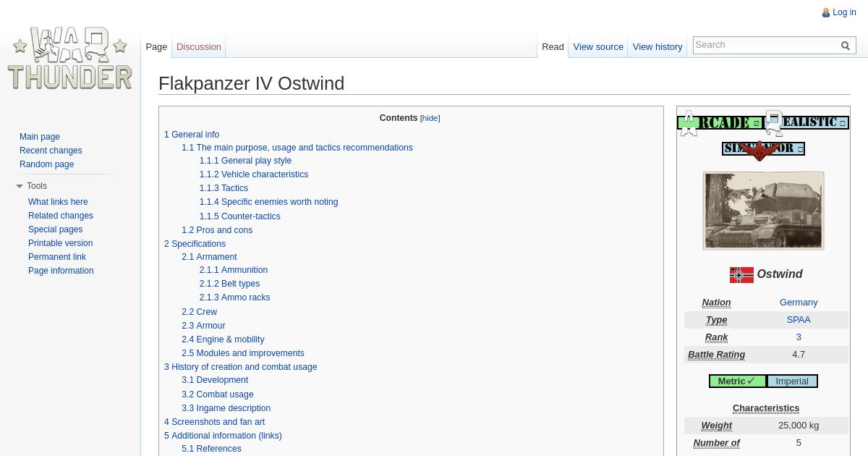
Task: Open the View source tab
Action: [598, 46]
